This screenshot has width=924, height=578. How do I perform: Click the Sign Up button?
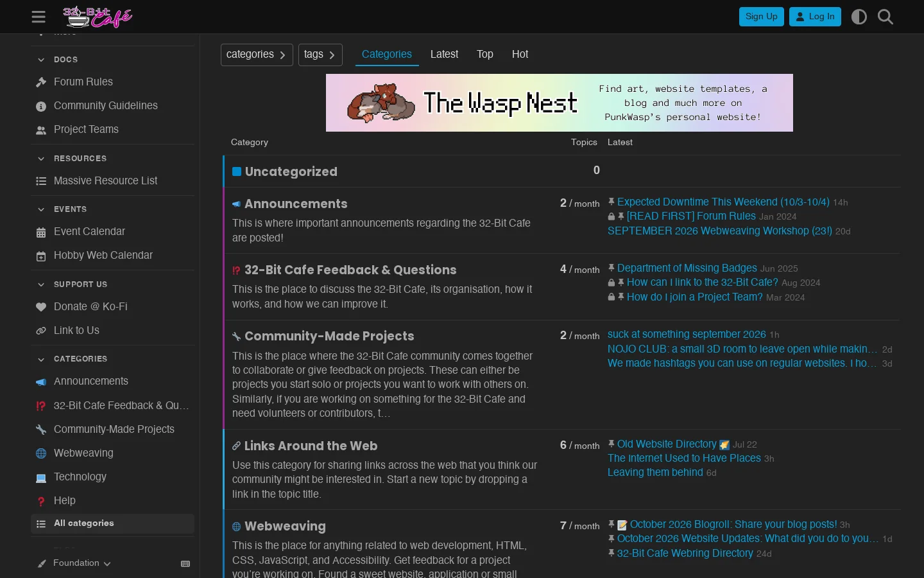pos(762,17)
